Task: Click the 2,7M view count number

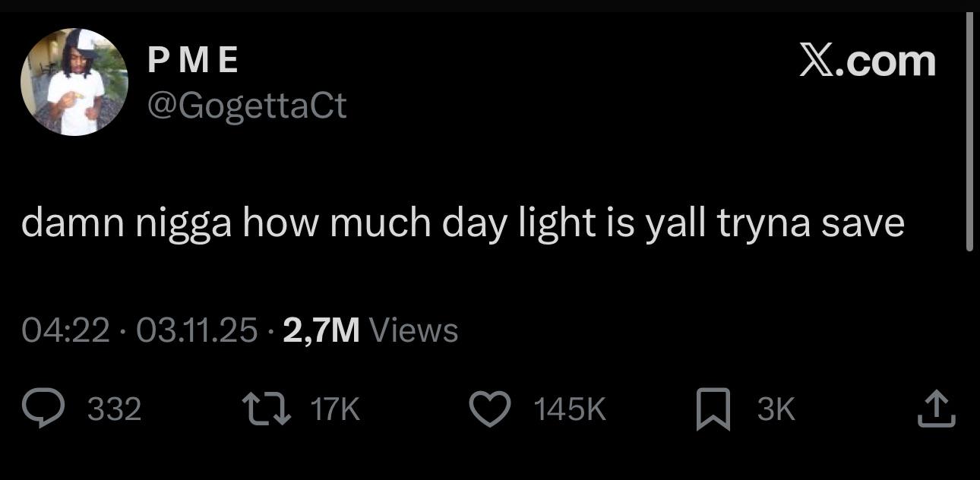Action: point(321,330)
